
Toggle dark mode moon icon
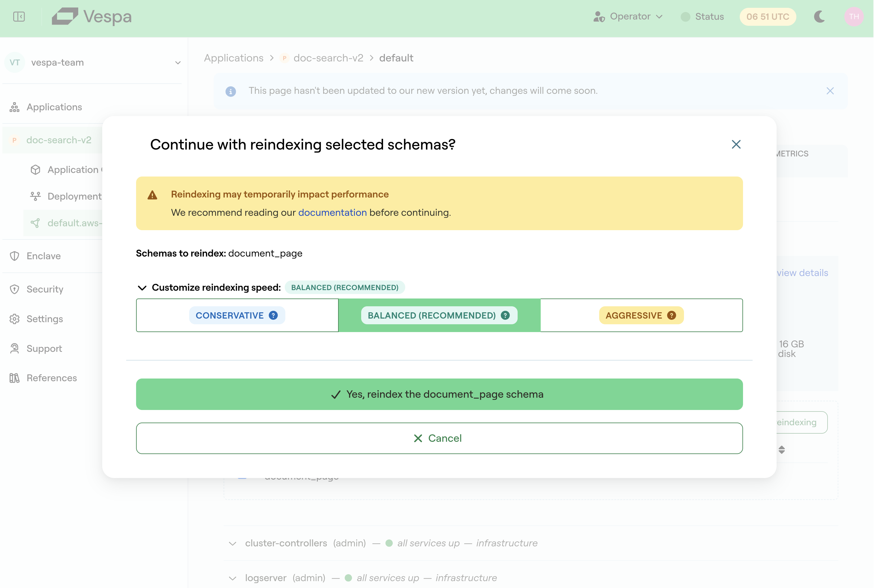[x=820, y=16]
